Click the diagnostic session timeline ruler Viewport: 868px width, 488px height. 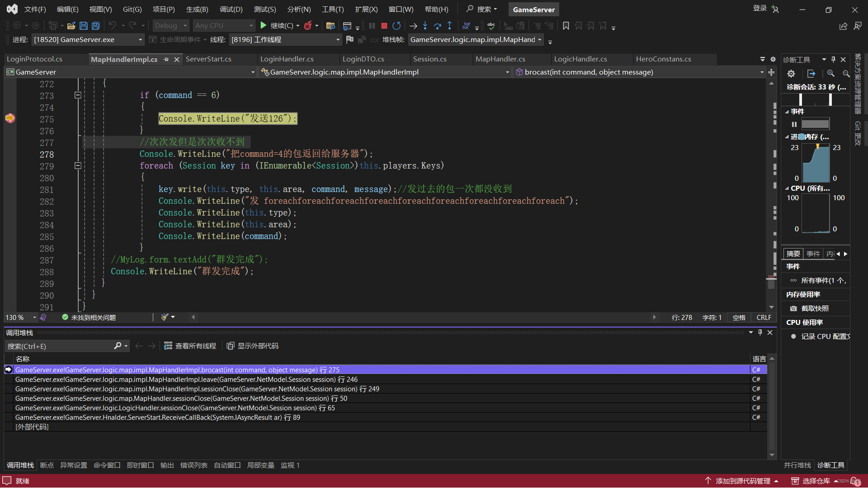coord(815,99)
